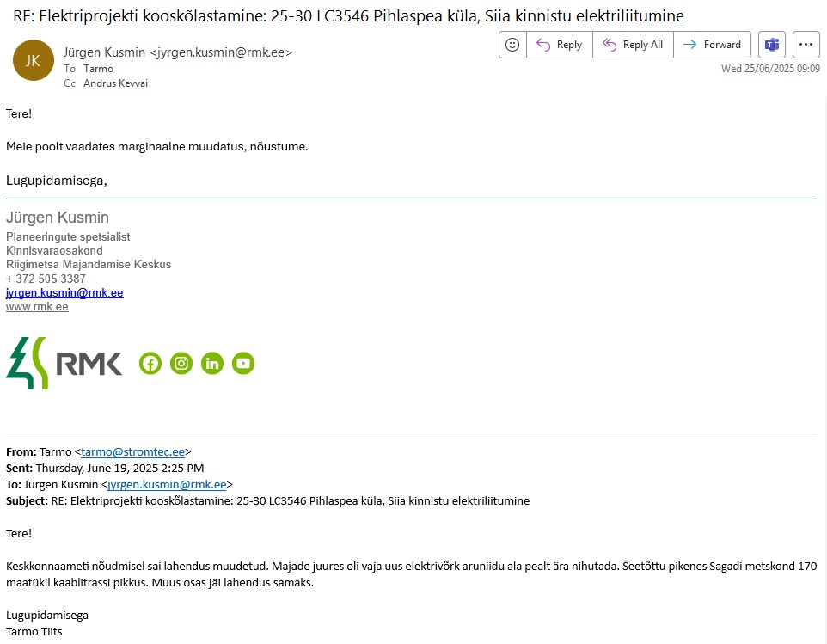The image size is (827, 644).
Task: Open the Microsoft Teams share icon
Action: (772, 45)
